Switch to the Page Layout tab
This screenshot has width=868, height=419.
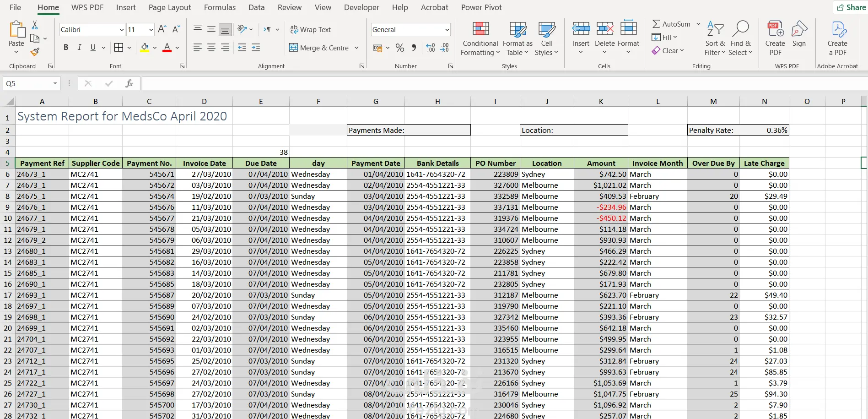[170, 7]
